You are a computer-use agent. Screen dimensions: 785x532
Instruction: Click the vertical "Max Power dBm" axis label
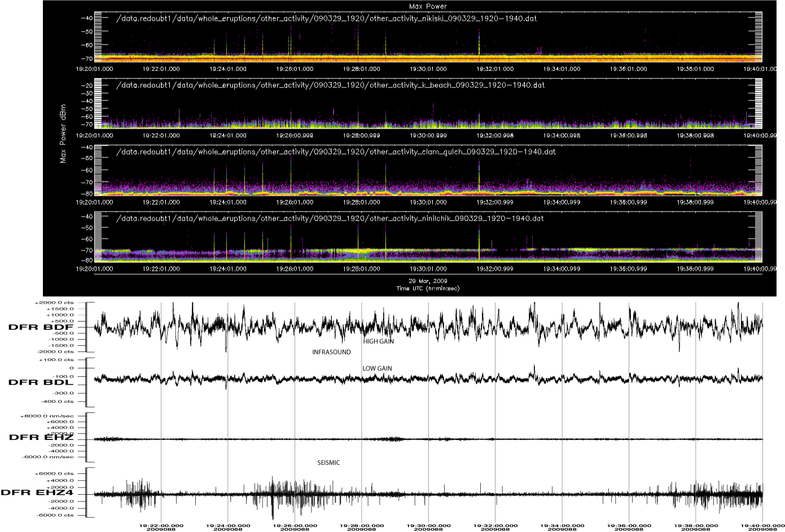(x=63, y=134)
